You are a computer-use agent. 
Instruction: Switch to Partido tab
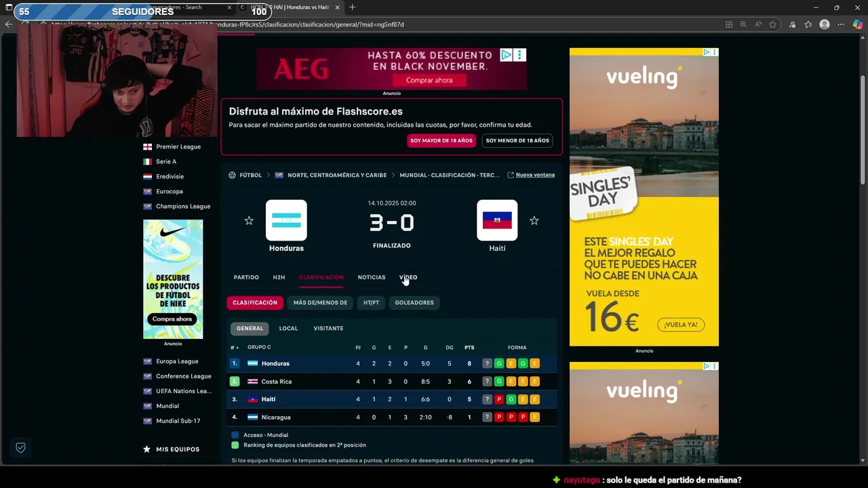(246, 277)
